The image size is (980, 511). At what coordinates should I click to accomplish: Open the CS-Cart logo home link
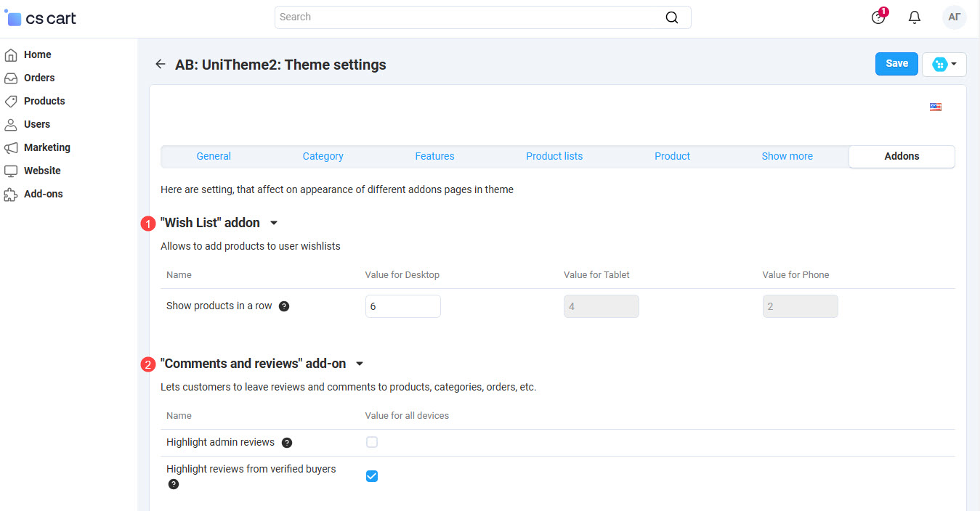pyautogui.click(x=41, y=18)
